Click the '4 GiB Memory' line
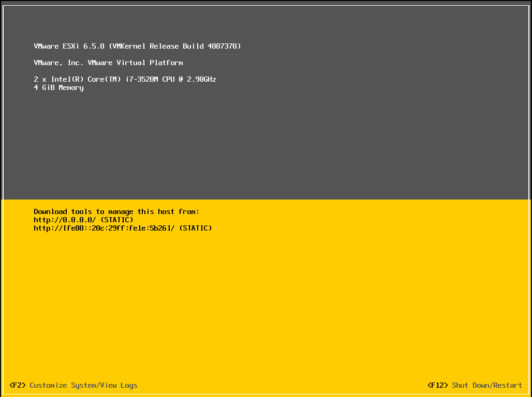 [x=58, y=87]
